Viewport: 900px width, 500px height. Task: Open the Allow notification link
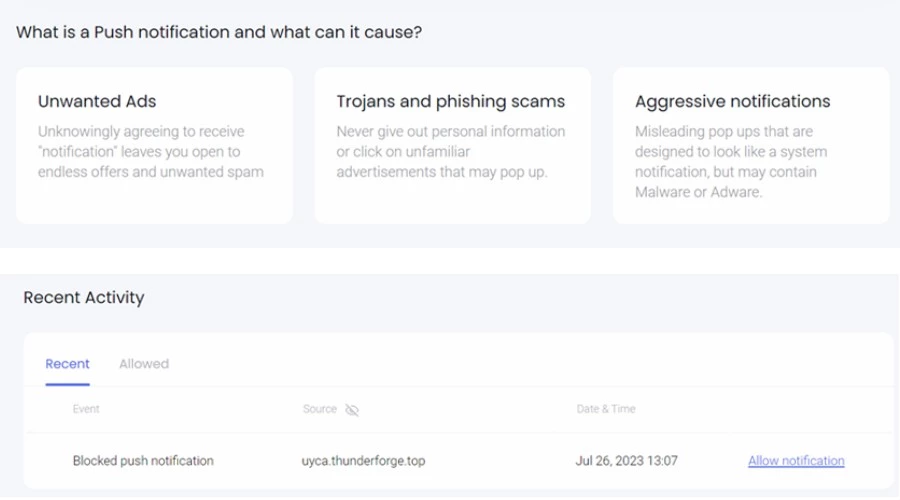(x=796, y=460)
